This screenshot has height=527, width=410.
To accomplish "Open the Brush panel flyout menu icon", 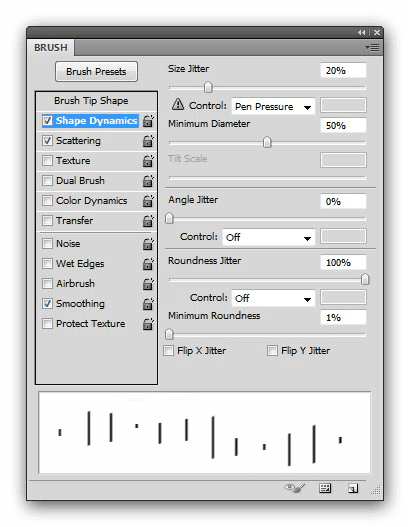I will 372,47.
